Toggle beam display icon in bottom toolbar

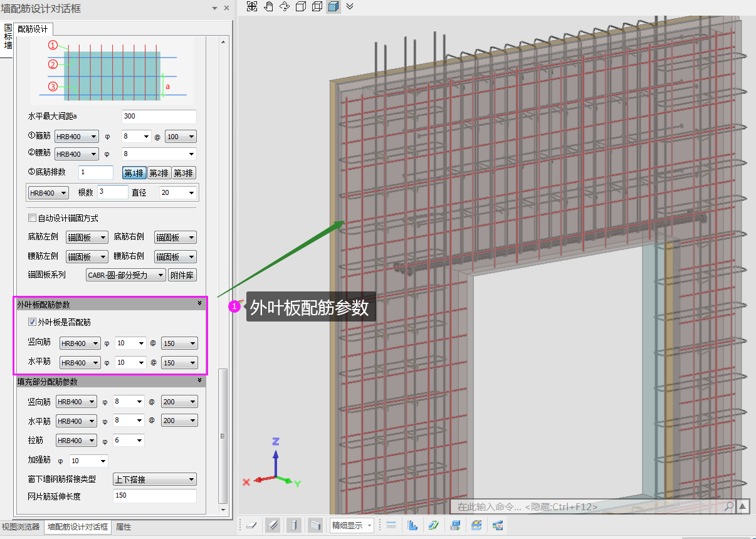(272, 525)
